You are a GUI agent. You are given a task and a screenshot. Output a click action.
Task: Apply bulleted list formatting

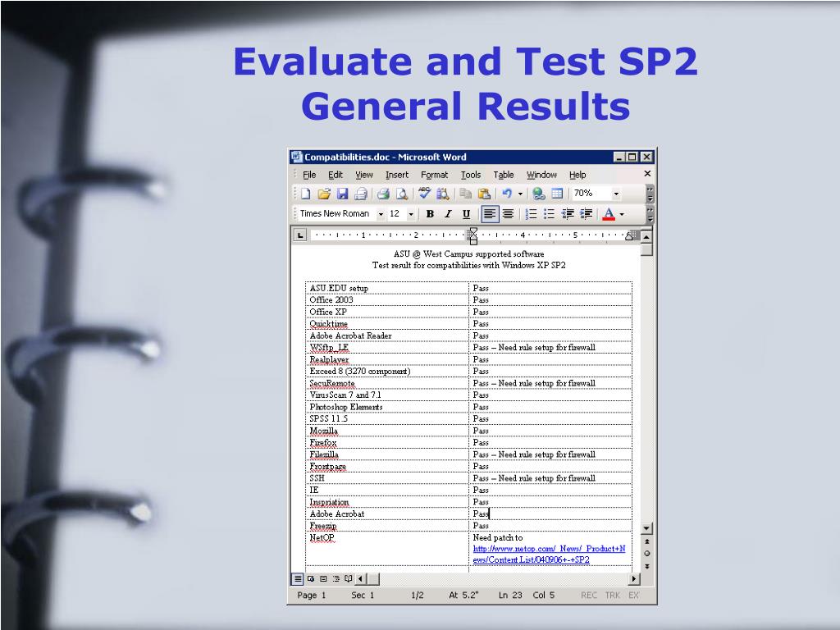click(549, 214)
